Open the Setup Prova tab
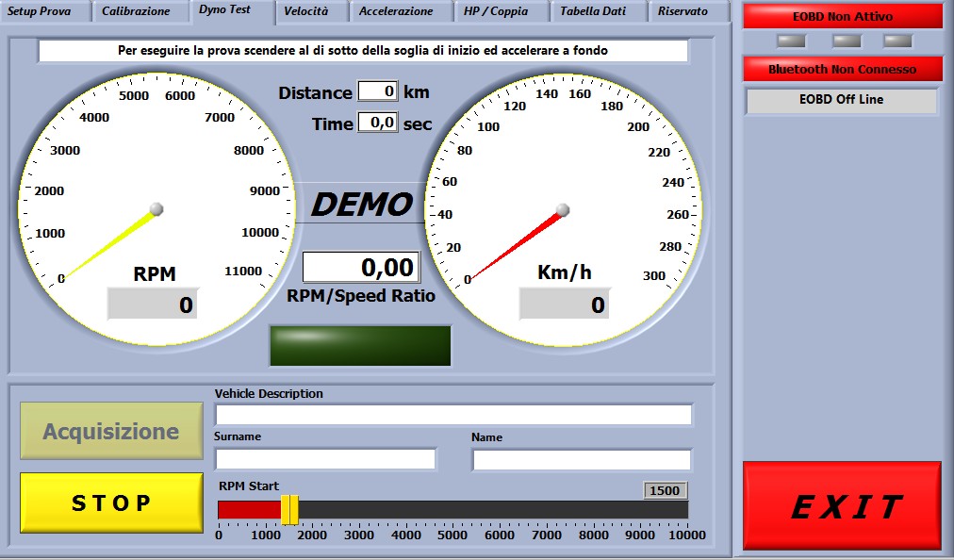This screenshot has width=954, height=560. tap(40, 11)
